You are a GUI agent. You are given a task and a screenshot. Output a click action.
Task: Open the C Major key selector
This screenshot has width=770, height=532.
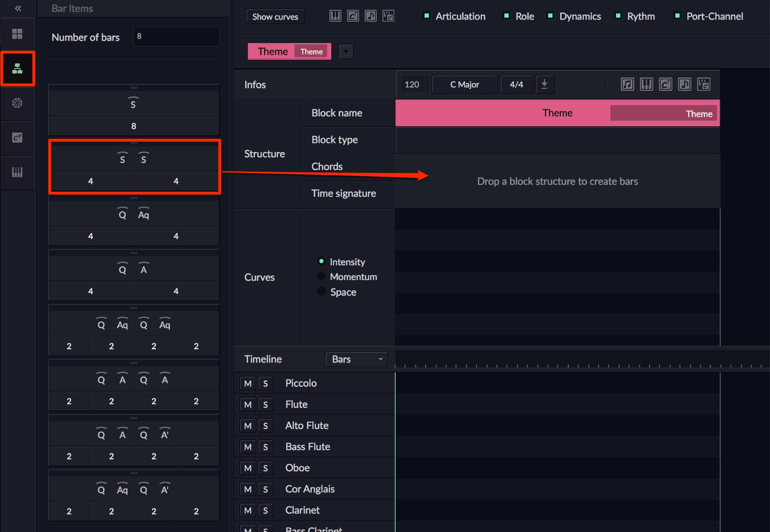click(x=464, y=84)
